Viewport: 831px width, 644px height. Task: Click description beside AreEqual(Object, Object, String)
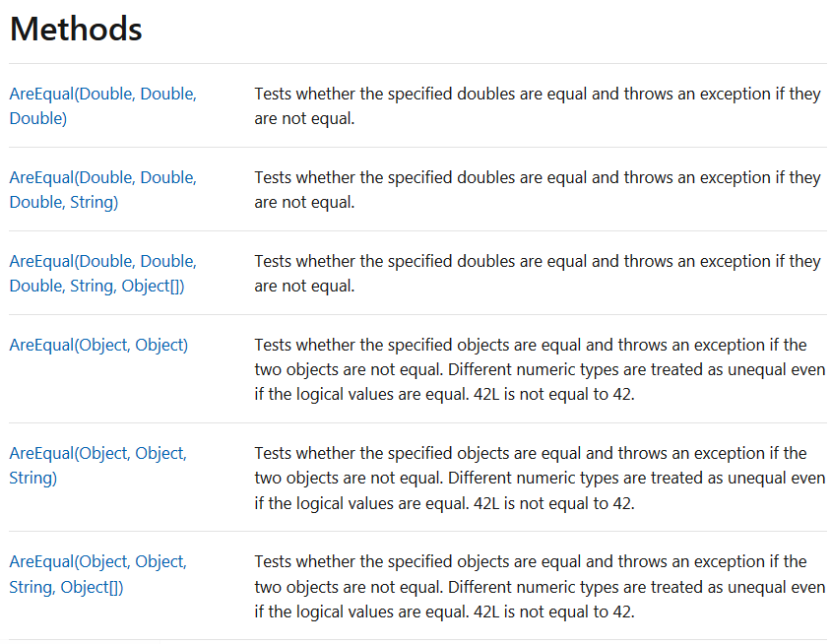(x=540, y=479)
